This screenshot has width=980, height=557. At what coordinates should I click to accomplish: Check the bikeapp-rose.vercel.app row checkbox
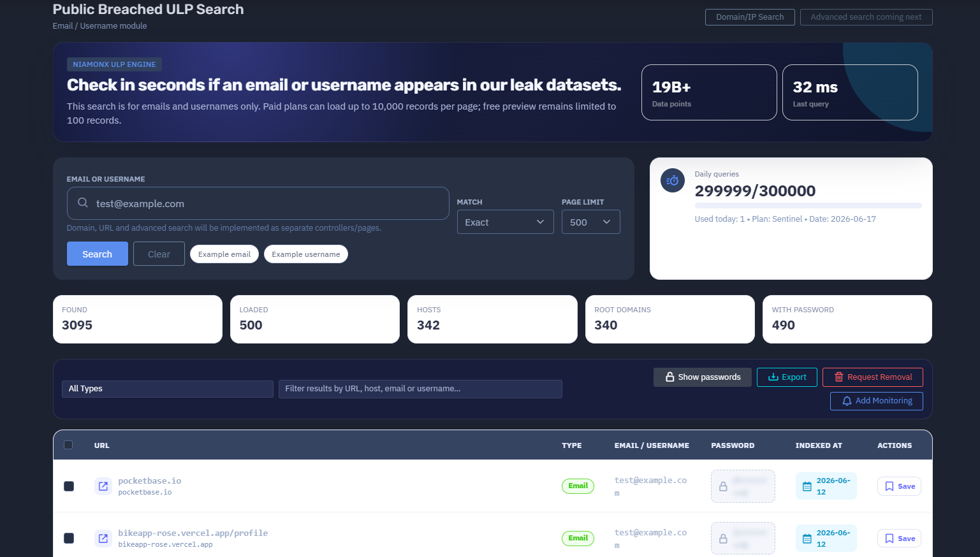pyautogui.click(x=69, y=539)
